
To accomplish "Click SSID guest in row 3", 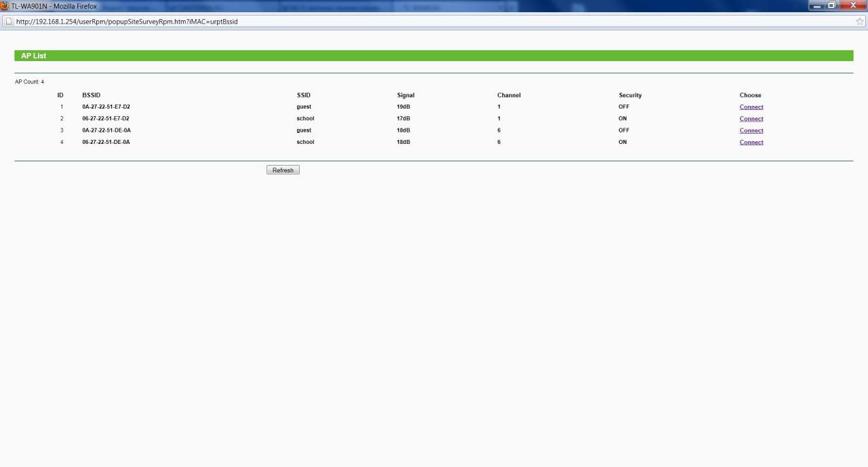I will 304,130.
